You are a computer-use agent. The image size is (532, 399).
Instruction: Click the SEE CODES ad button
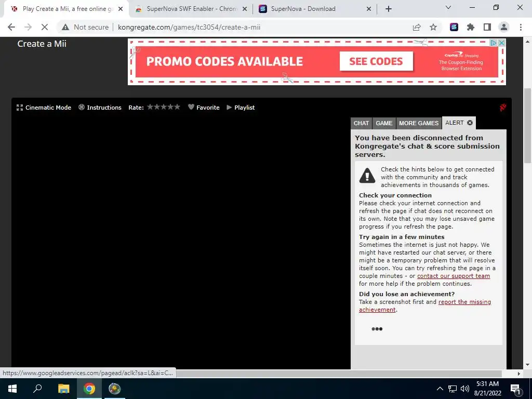[x=376, y=61]
